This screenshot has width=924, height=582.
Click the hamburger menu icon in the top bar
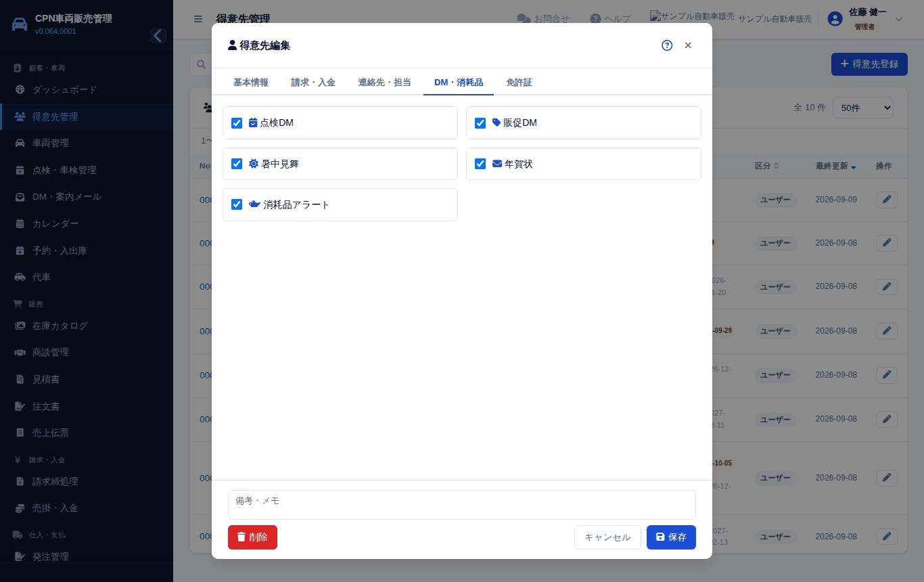click(x=198, y=19)
